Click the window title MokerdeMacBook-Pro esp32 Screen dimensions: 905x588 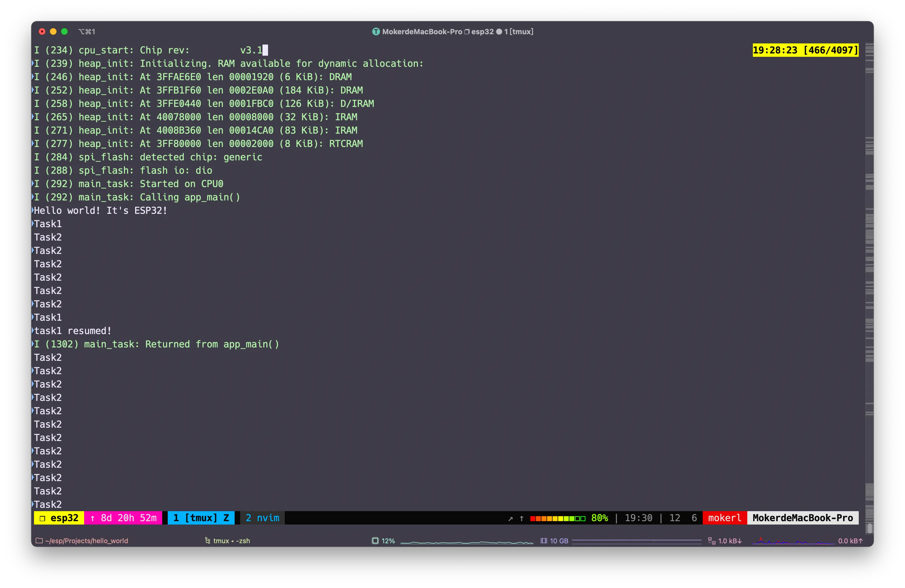click(x=438, y=31)
